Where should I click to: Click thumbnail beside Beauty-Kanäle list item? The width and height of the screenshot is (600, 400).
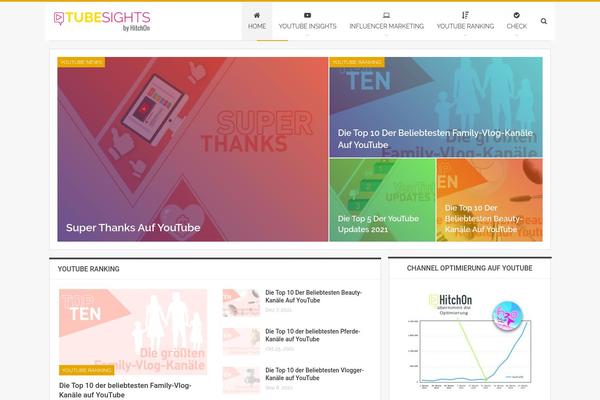pos(241,303)
